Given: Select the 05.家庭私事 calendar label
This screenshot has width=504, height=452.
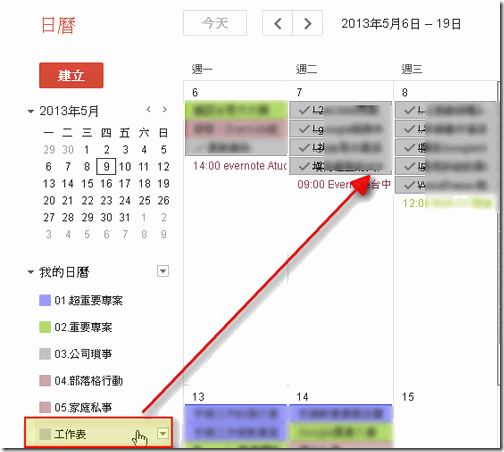Looking at the screenshot, I should tap(83, 407).
